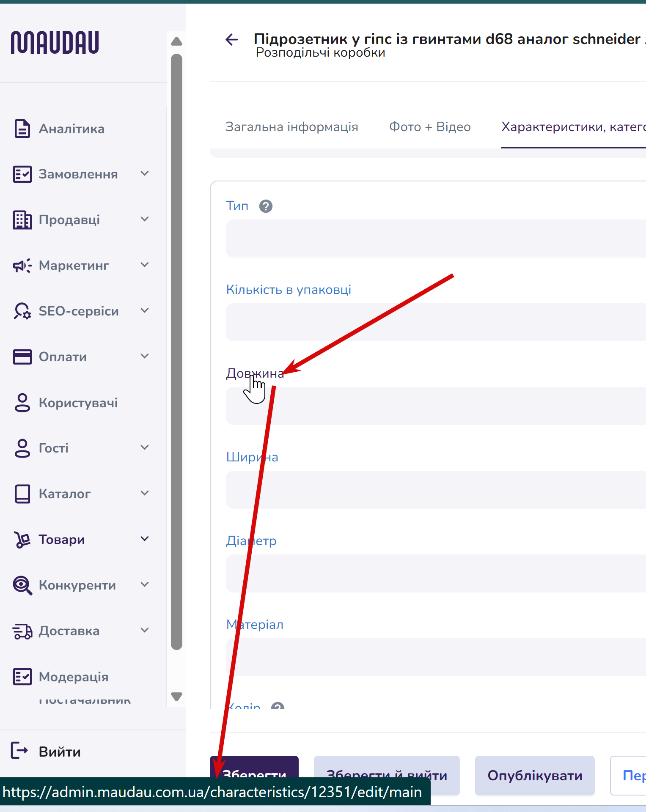This screenshot has width=646, height=812.
Task: Open the Матеріал characteristic link
Action: pos(255,625)
